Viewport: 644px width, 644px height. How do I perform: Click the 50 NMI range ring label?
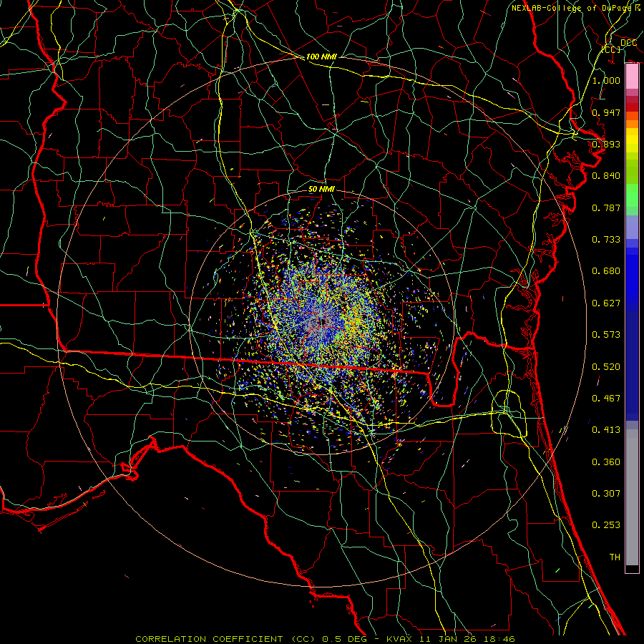321,189
